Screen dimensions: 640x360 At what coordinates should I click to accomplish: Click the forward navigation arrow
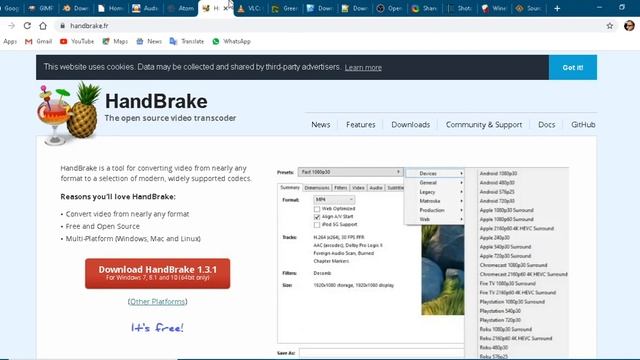[x=11, y=26]
